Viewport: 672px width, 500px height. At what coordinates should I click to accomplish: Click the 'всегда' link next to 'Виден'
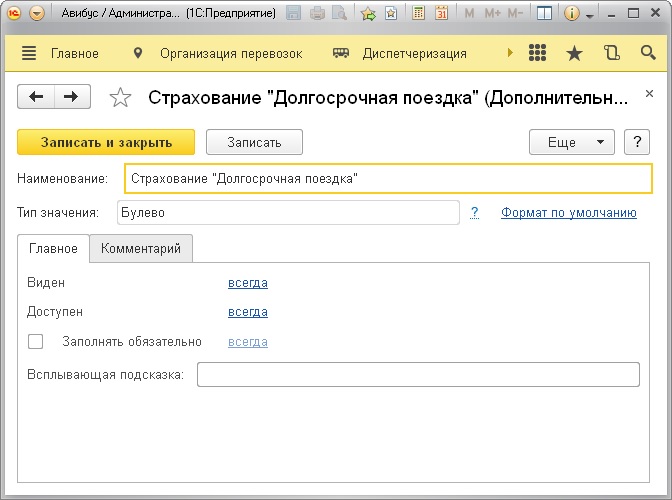(248, 283)
